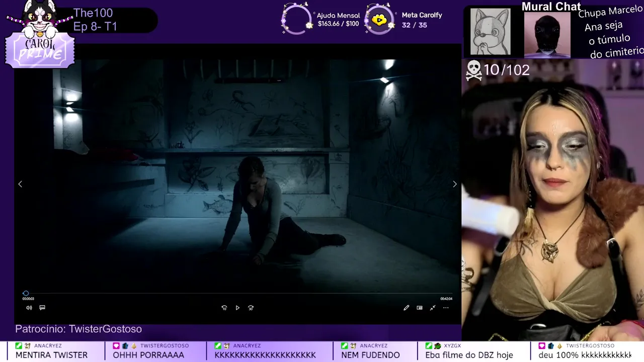Open the player's more options menu

446,308
